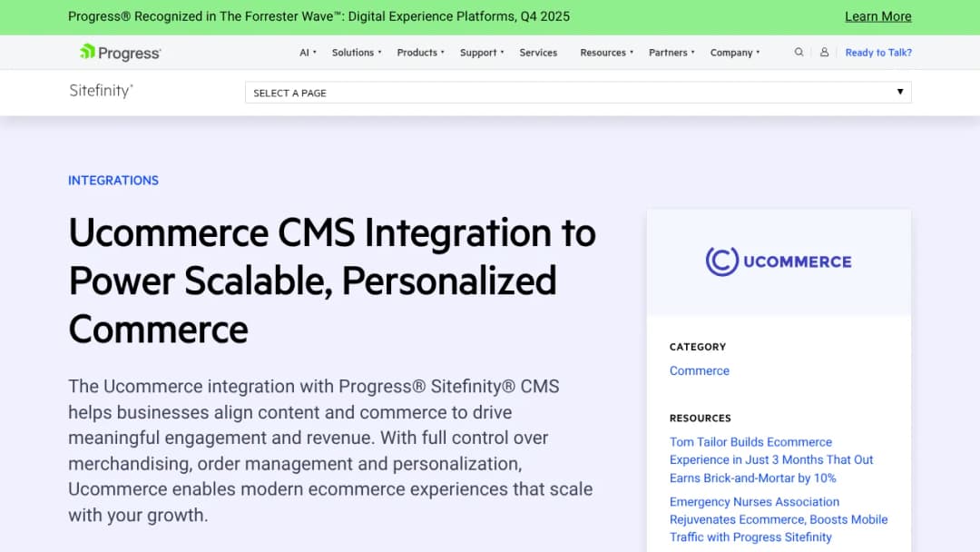Image resolution: width=980 pixels, height=552 pixels.
Task: Expand the Resources menu
Action: (x=606, y=53)
